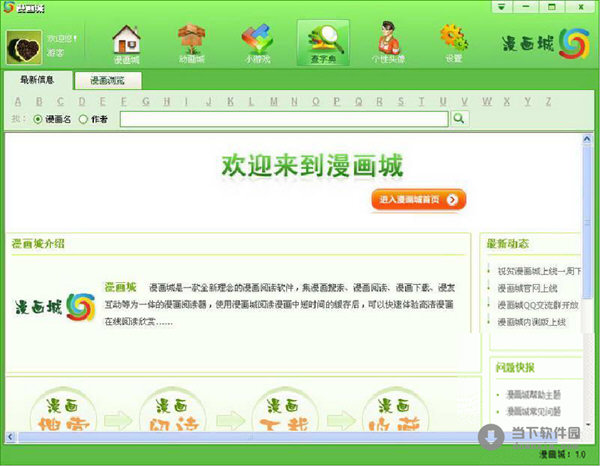Open news item 漫画城QQ交流群开放
The width and height of the screenshot is (600, 466).
(538, 305)
